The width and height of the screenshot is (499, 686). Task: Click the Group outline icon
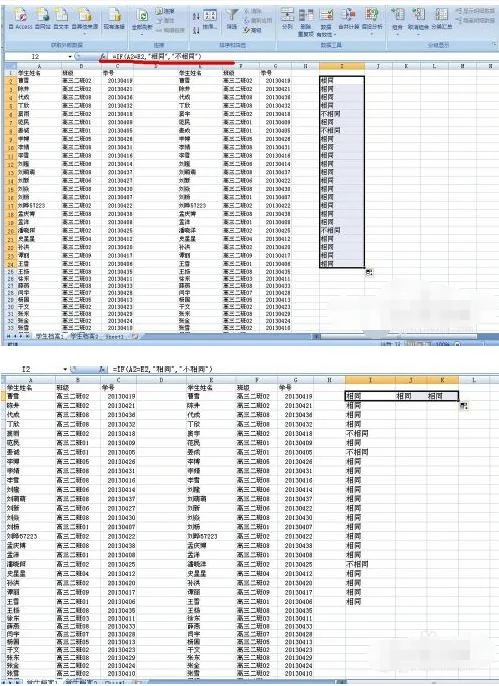398,20
